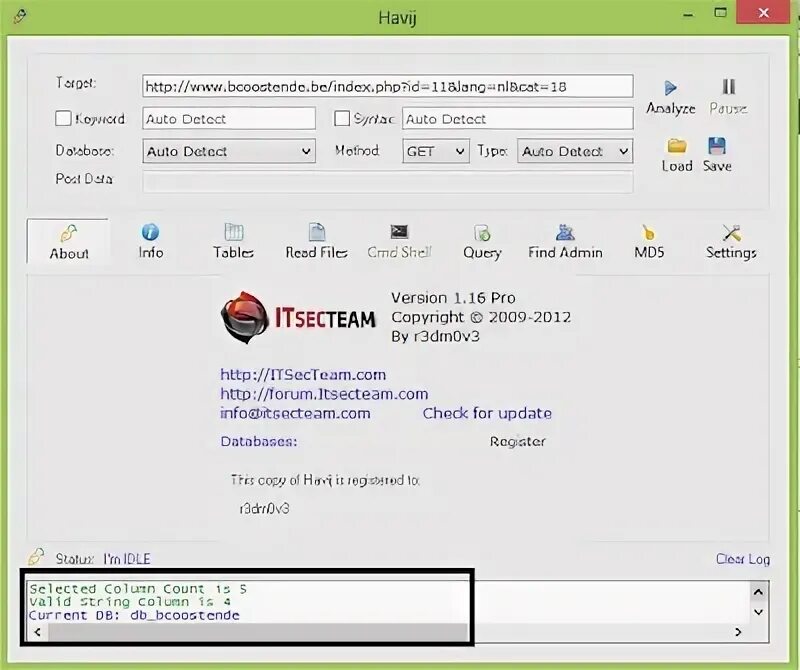Click the 'Current DB: db_bcoostende' log line
The width and height of the screenshot is (800, 670).
coord(134,615)
